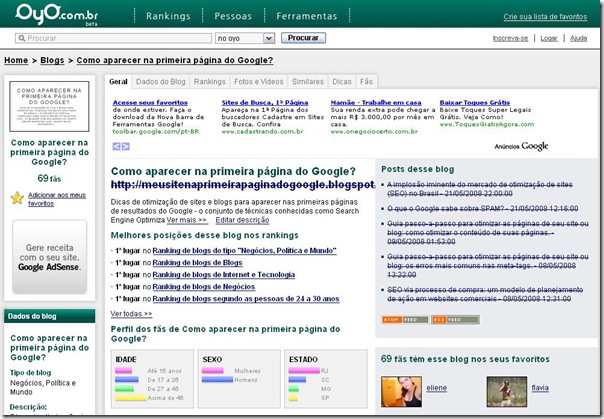Screen dimensions: 604x419
Task: Open Pessoas in top navigation
Action: pos(233,16)
